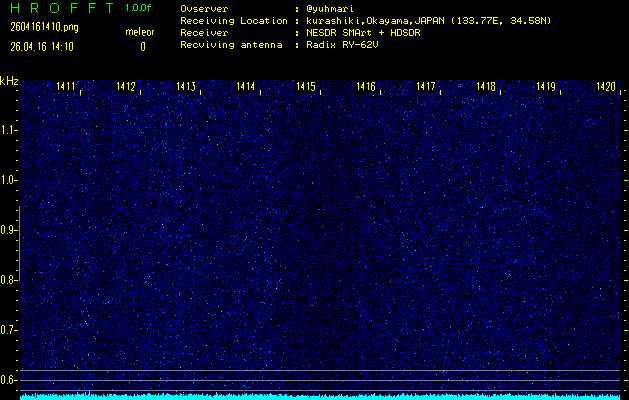The width and height of the screenshot is (629, 400).
Task: Click the 1411 time marker
Action: [66, 87]
